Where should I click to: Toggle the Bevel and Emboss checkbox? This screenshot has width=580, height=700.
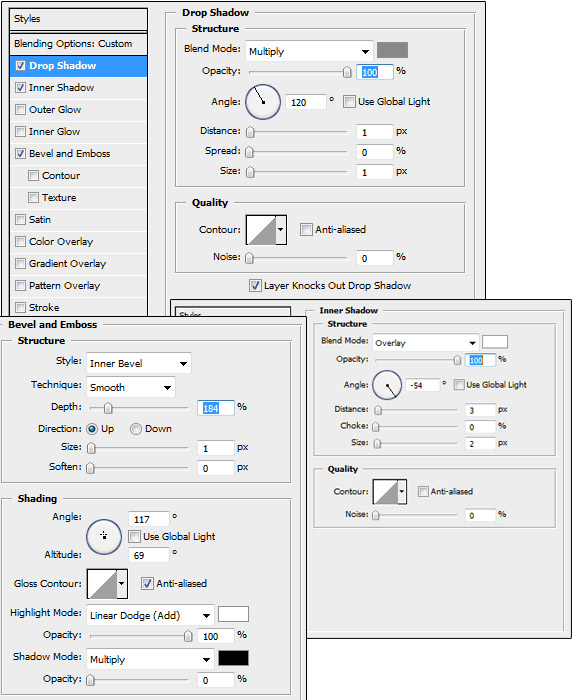pyautogui.click(x=21, y=154)
